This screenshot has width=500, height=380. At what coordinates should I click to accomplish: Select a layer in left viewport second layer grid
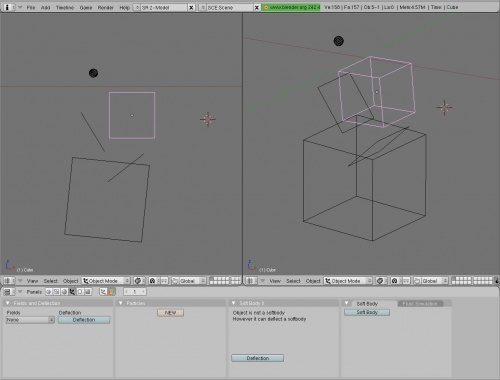(x=236, y=281)
